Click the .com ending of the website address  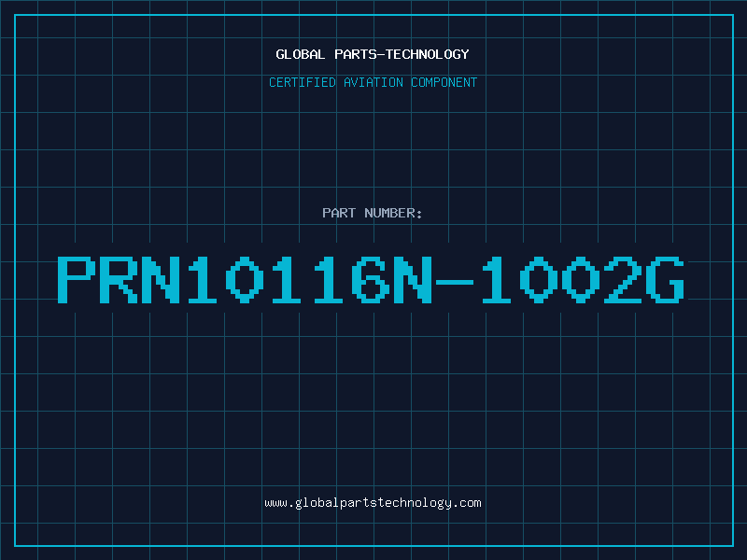[x=467, y=503]
